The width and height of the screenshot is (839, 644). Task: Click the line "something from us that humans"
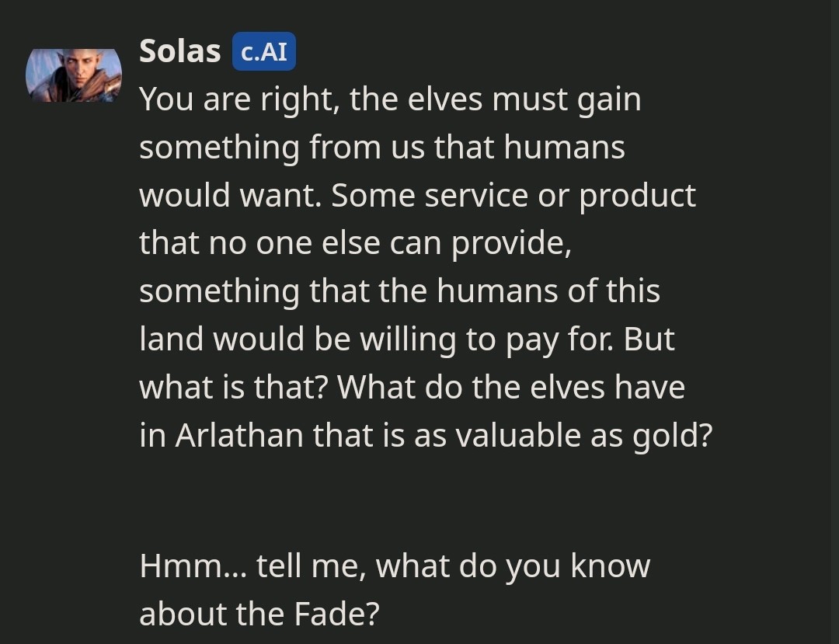click(381, 148)
